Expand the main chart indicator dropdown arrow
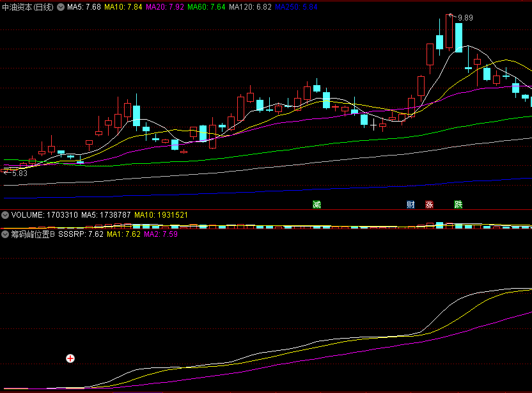This screenshot has width=532, height=393. pyautogui.click(x=61, y=7)
